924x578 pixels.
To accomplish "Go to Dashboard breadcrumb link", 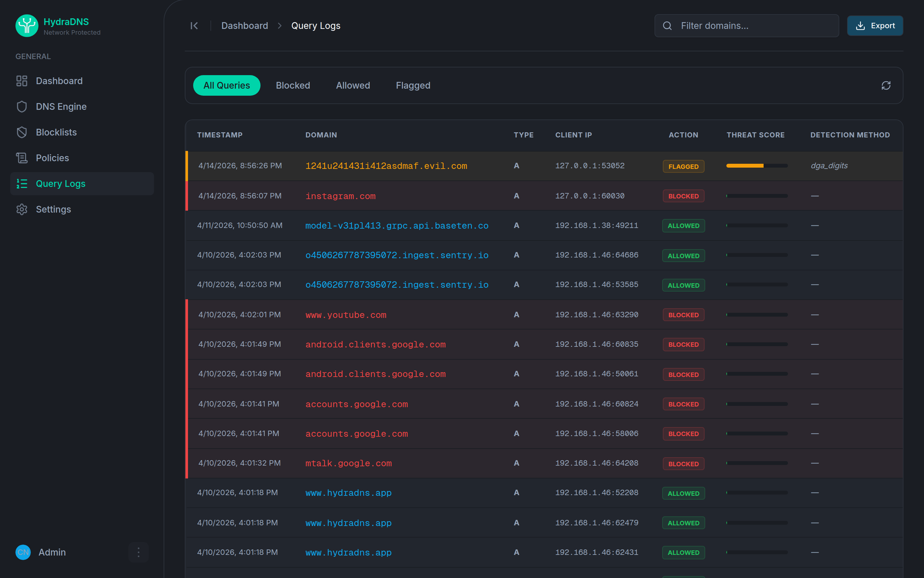I will coord(244,26).
